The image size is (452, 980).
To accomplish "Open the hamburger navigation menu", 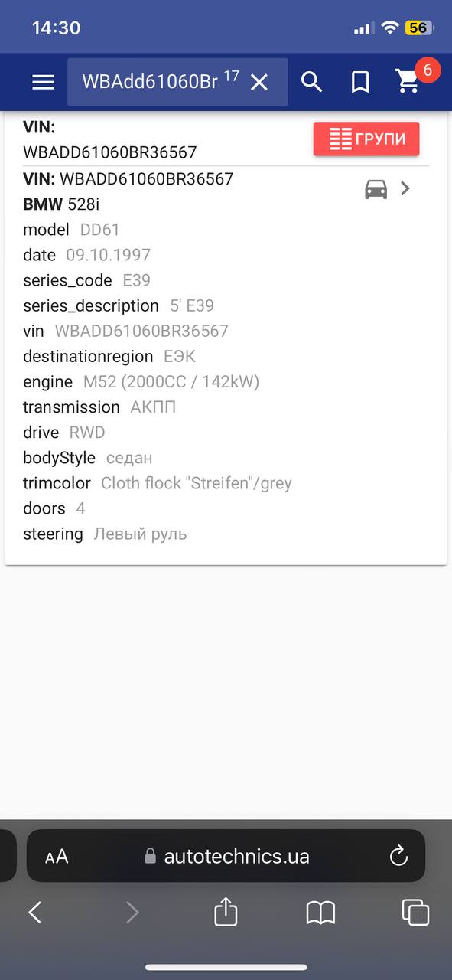I will 44,82.
